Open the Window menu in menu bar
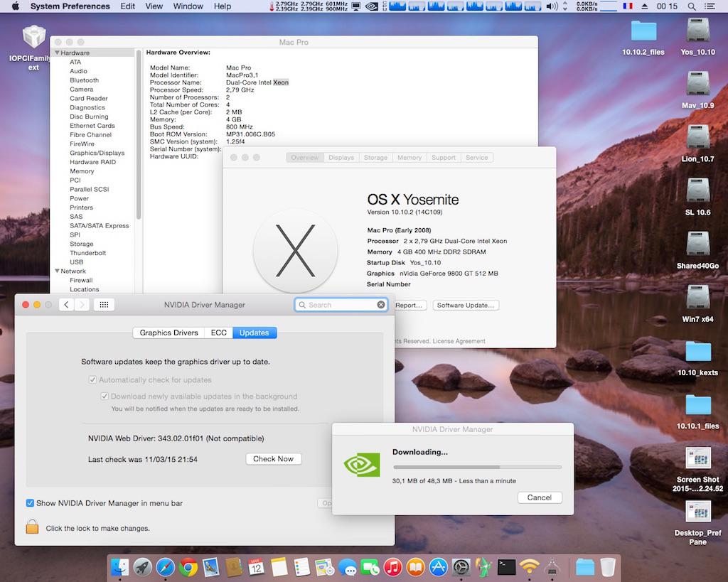This screenshot has width=728, height=582. point(188,6)
